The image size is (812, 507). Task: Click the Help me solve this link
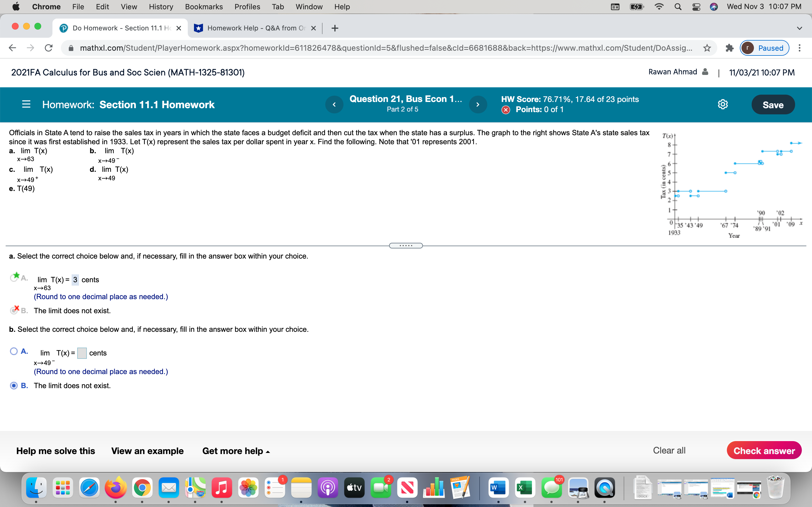56,451
